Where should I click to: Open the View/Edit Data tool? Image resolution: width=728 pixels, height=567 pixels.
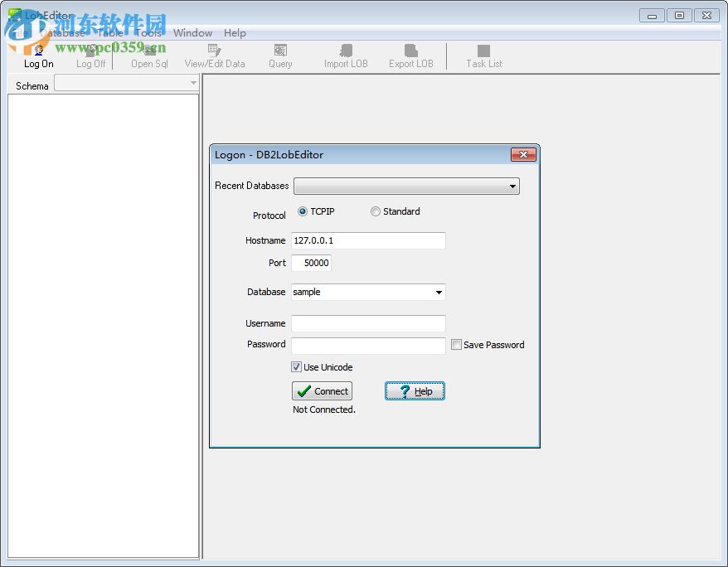pos(215,56)
